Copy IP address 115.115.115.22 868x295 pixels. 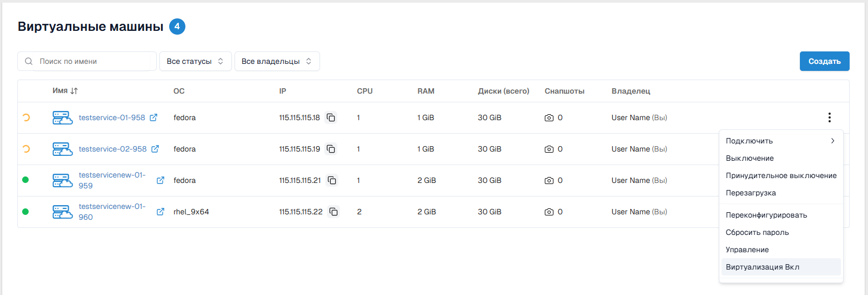[x=333, y=212]
